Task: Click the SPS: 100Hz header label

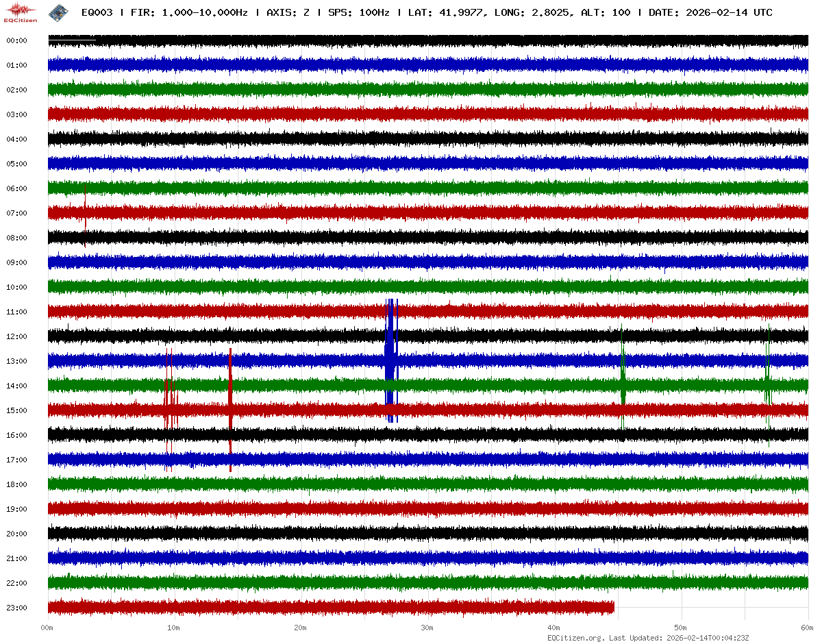Action: (x=358, y=13)
